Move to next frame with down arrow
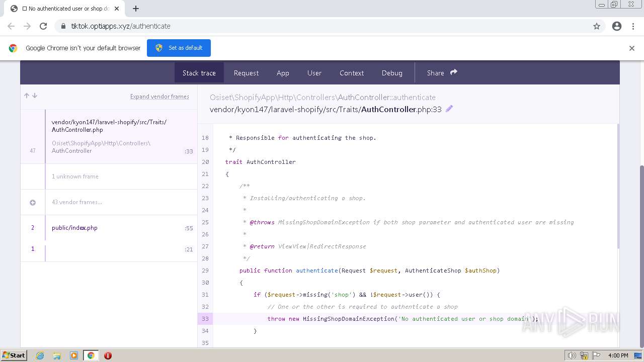Image resolution: width=644 pixels, height=362 pixels. point(35,96)
